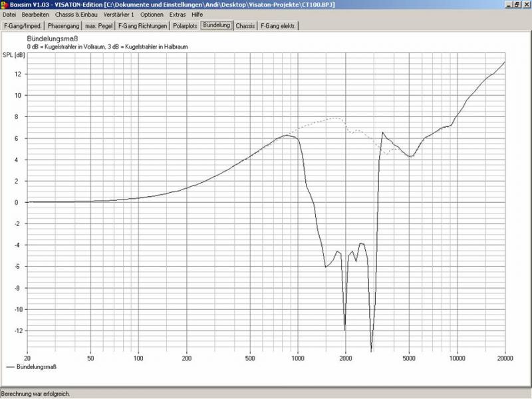Image resolution: width=532 pixels, height=399 pixels.
Task: Select the Bündelung tab
Action: pos(217,25)
